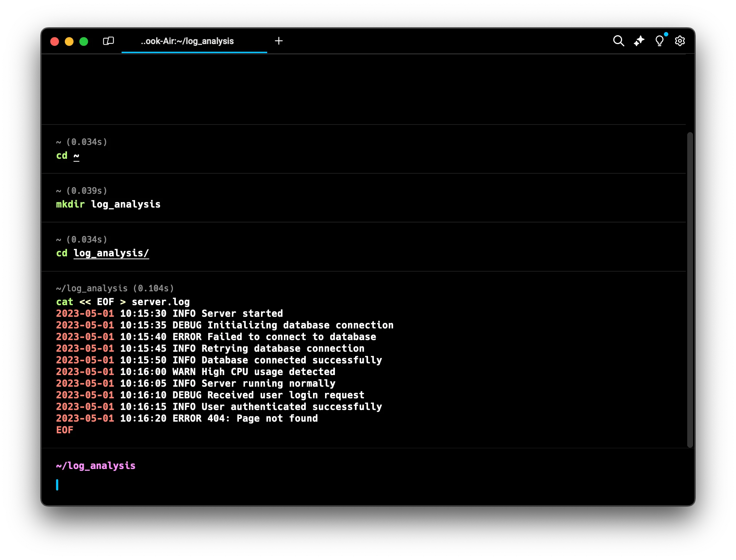Click the yellow minimize window button
Viewport: 736px width, 560px height.
point(69,42)
